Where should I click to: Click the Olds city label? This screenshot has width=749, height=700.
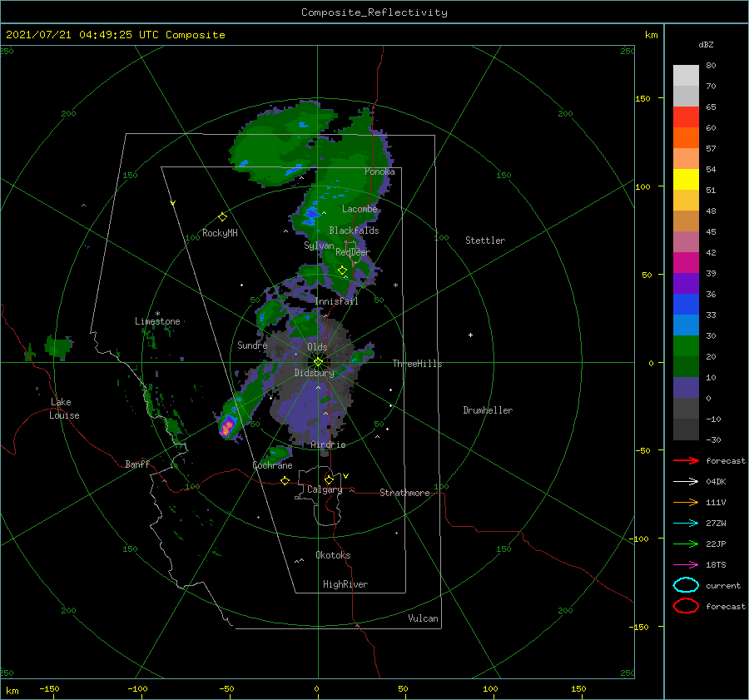317,347
